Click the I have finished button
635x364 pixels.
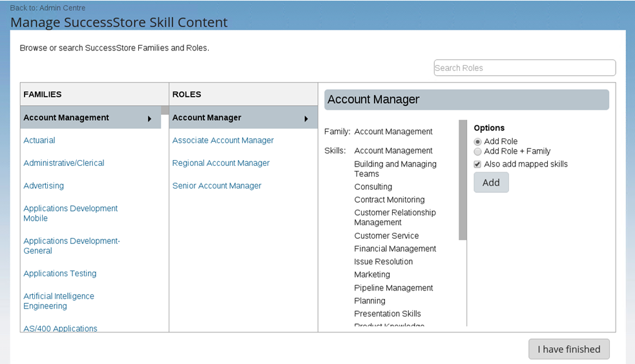click(x=568, y=349)
